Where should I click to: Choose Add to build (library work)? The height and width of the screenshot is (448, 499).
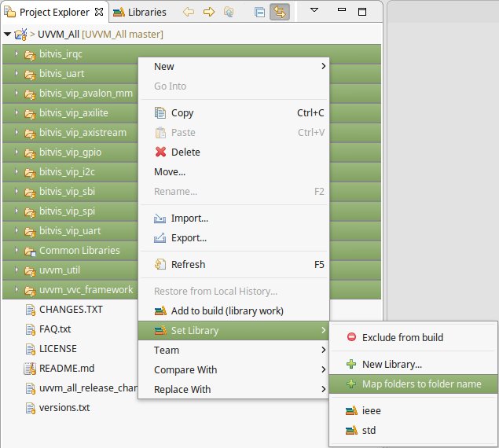coord(233,310)
